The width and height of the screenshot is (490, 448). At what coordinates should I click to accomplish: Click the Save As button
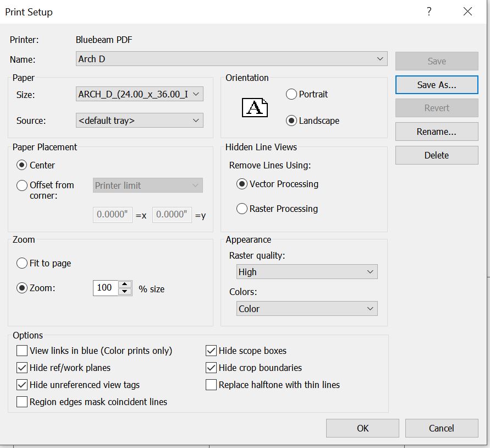(436, 85)
